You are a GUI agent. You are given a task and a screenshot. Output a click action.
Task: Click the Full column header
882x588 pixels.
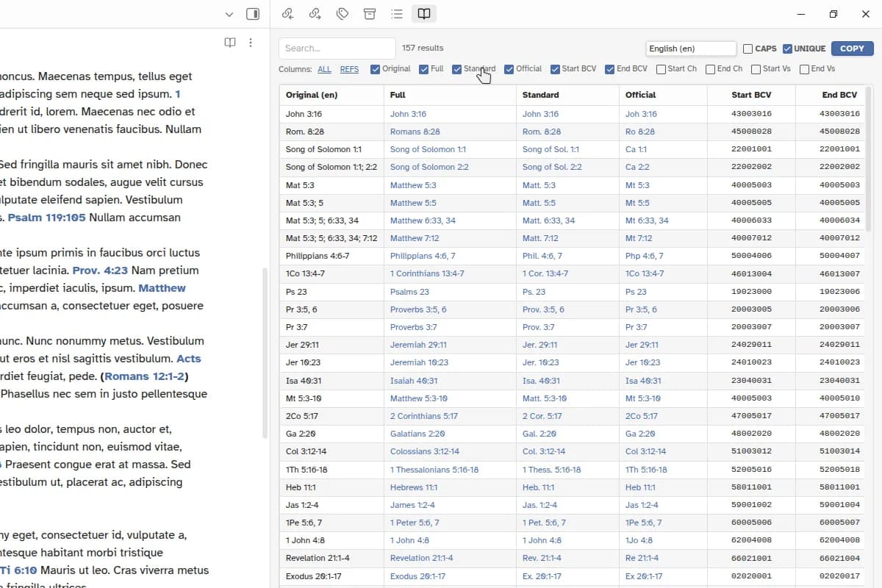click(450, 95)
